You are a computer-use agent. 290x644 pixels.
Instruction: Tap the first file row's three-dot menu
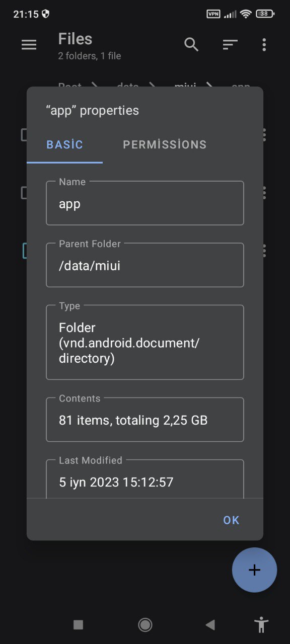pyautogui.click(x=264, y=134)
